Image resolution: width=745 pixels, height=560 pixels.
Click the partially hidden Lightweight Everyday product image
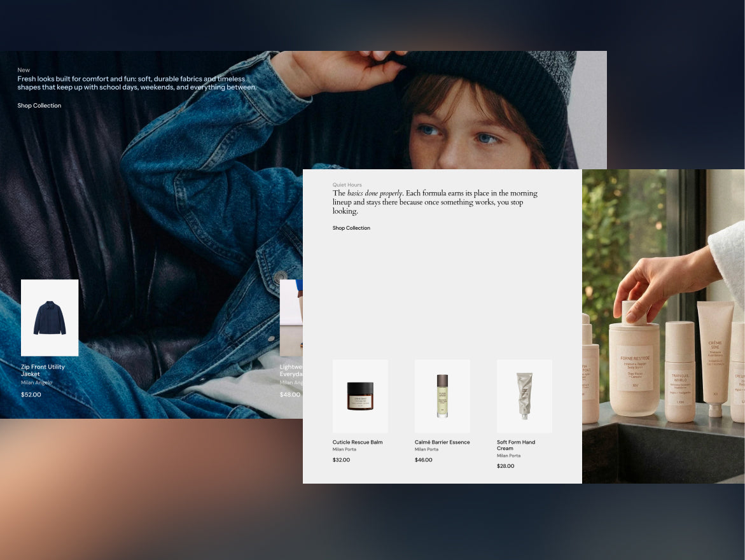pos(291,318)
